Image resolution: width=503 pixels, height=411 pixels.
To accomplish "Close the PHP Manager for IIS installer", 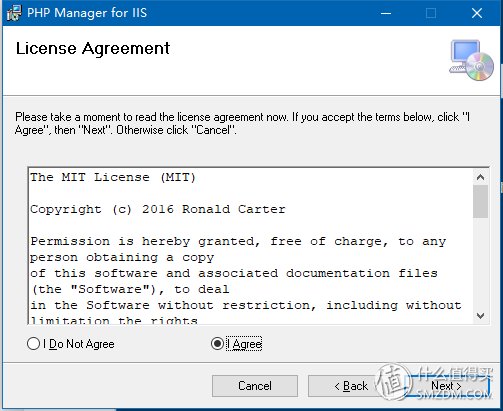I will point(477,13).
